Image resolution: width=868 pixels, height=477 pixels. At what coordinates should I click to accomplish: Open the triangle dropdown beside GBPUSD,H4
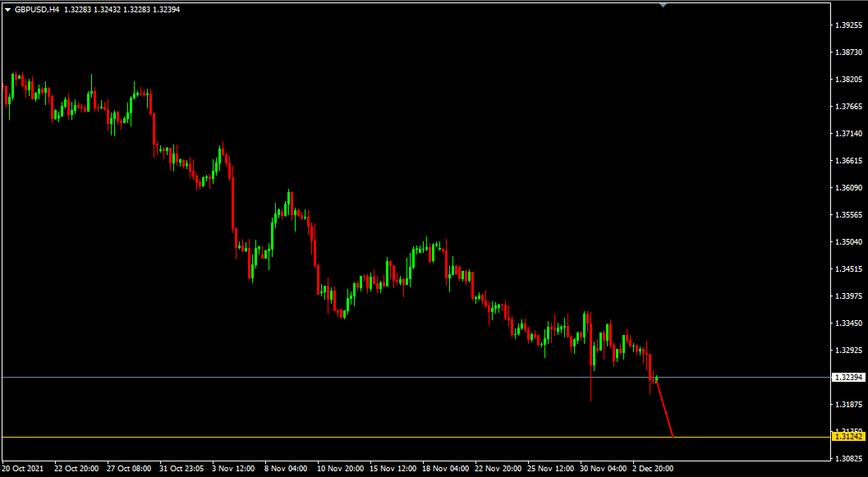[7, 9]
